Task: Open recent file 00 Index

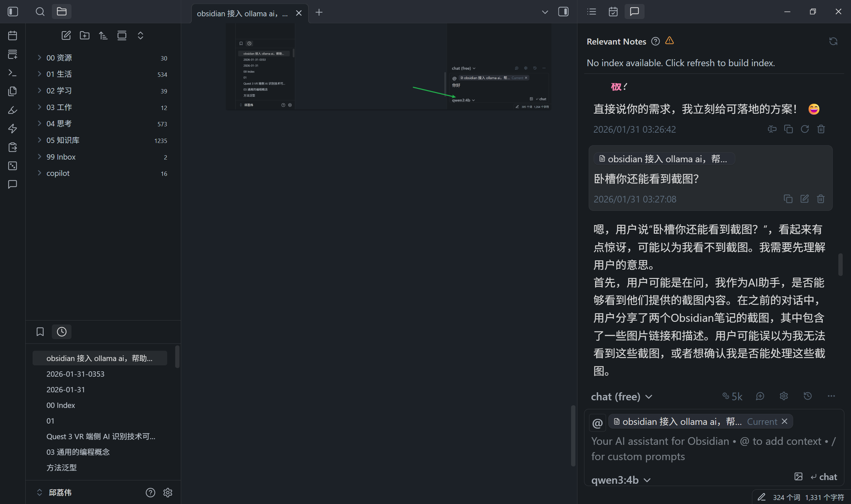Action: 61,405
